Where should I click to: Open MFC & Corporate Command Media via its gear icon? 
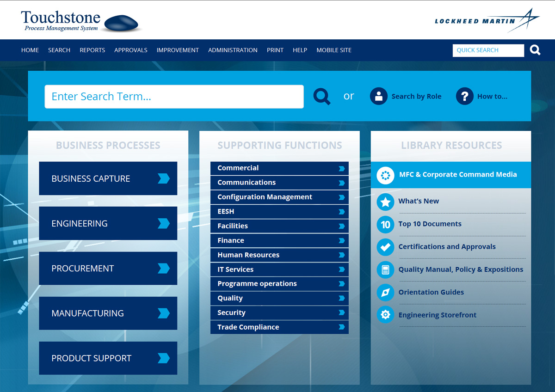(x=385, y=175)
